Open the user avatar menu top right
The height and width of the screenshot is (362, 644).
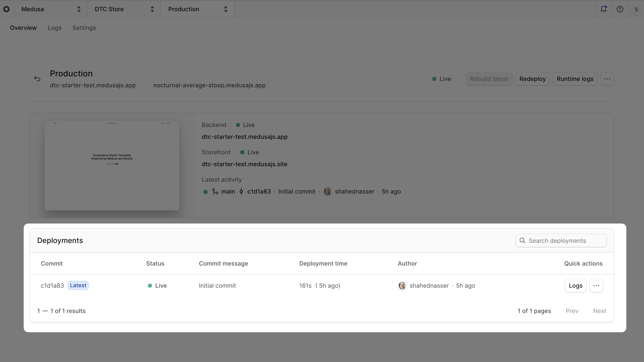pos(636,9)
